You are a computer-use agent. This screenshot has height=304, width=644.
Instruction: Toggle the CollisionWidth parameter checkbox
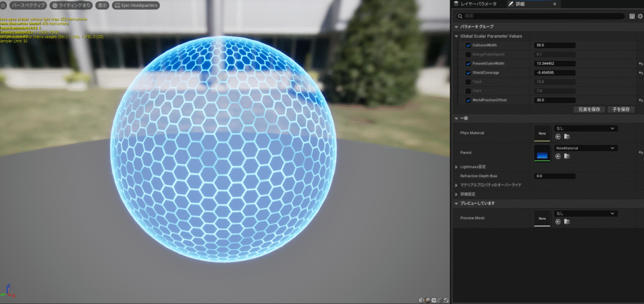468,46
